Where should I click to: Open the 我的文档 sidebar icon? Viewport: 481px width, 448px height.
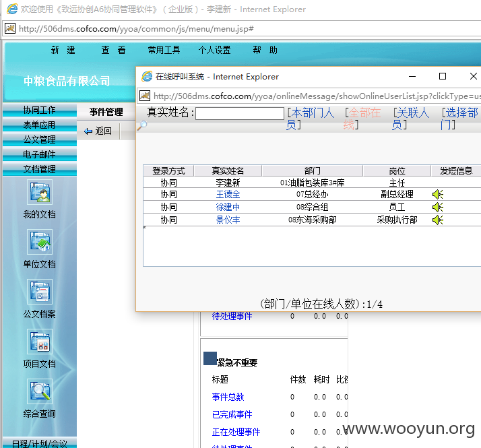(x=40, y=193)
